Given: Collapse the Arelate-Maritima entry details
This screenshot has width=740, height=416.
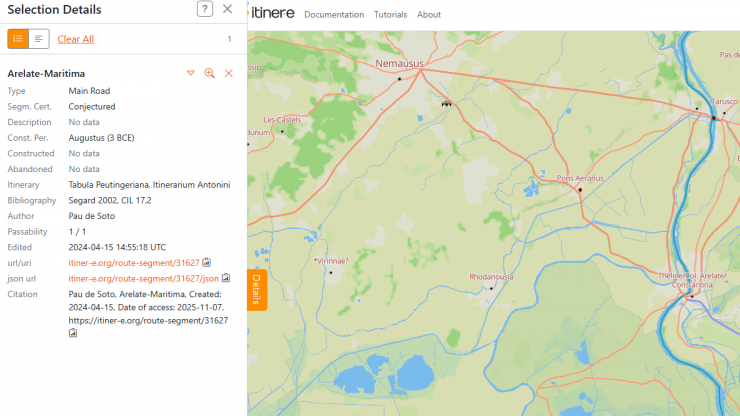Looking at the screenshot, I should 191,74.
